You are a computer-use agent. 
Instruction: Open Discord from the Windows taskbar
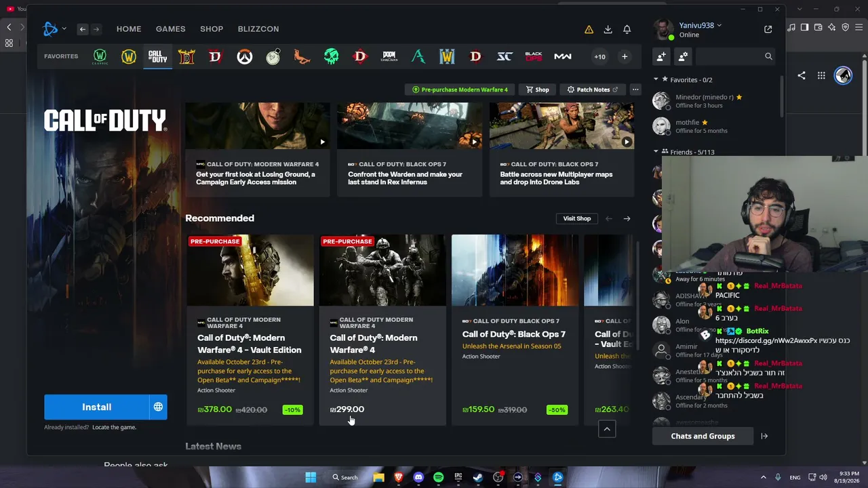pos(418,477)
